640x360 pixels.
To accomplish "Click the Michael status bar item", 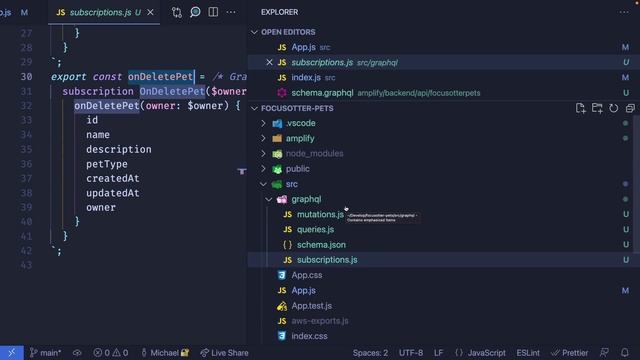I will pyautogui.click(x=165, y=353).
